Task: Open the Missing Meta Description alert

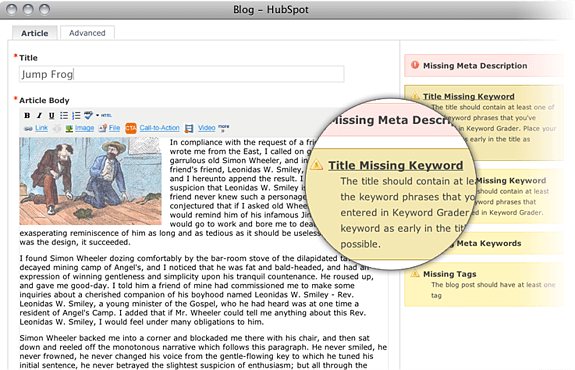Action: (484, 66)
